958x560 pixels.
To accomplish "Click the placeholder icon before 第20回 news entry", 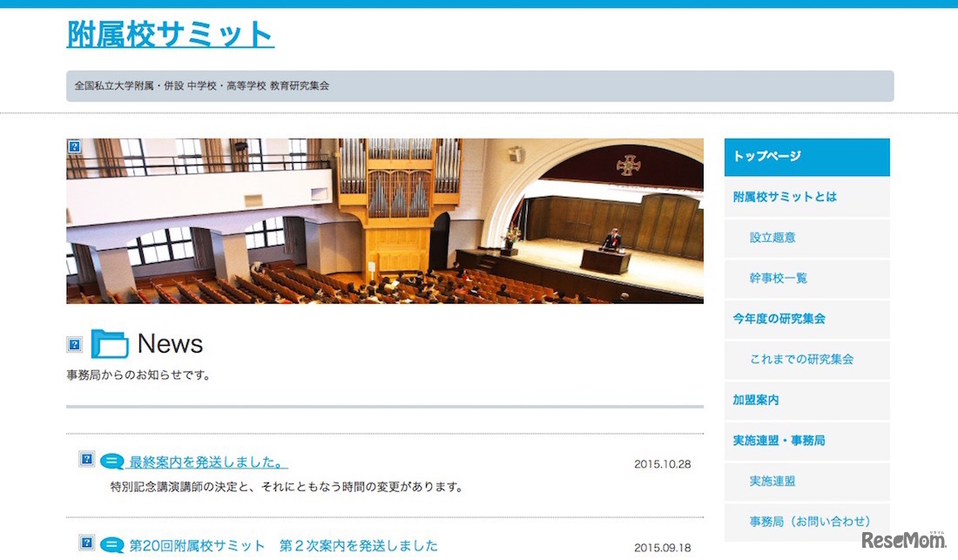I will click(86, 543).
